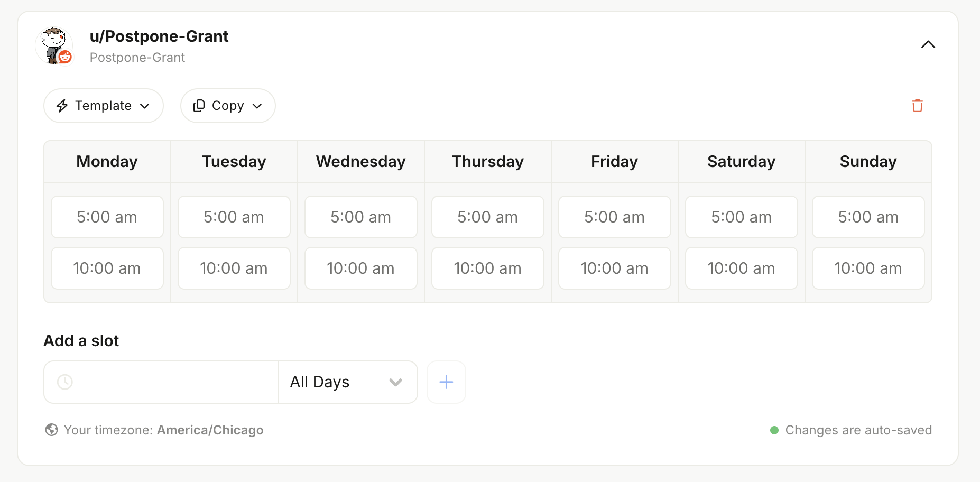Open the Copy dropdown
The height and width of the screenshot is (482, 980).
pos(228,106)
